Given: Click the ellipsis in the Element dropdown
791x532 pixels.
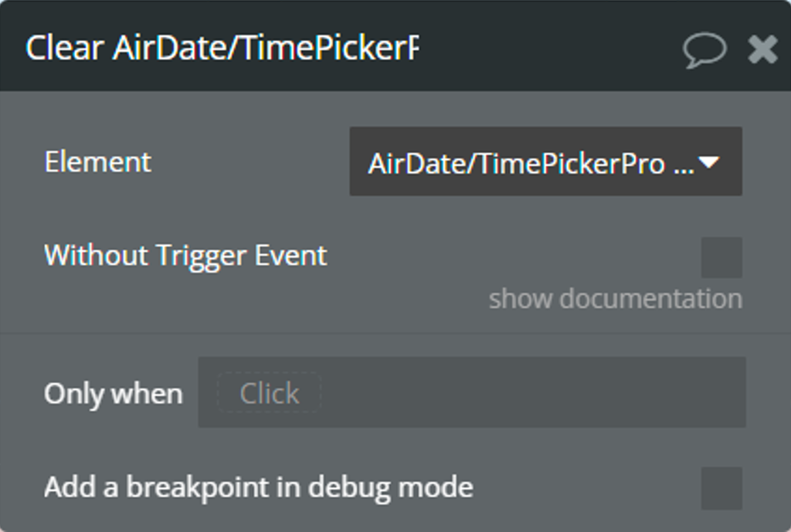Looking at the screenshot, I should pyautogui.click(x=684, y=169).
